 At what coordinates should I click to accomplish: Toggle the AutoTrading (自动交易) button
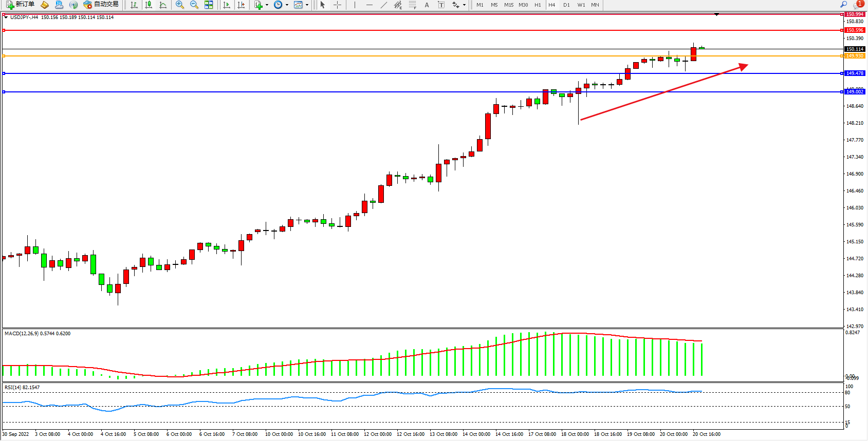[101, 5]
